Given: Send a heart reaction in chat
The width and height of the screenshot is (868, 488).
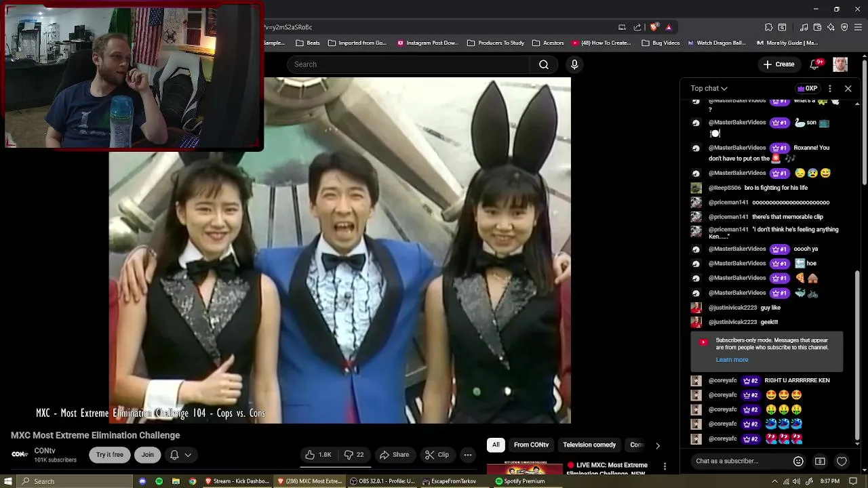Looking at the screenshot, I should click(842, 461).
